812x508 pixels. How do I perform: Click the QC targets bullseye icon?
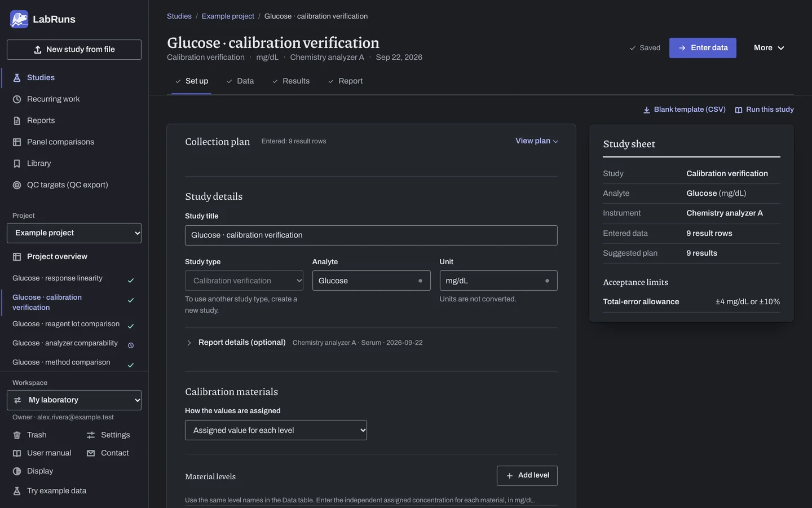coord(17,185)
